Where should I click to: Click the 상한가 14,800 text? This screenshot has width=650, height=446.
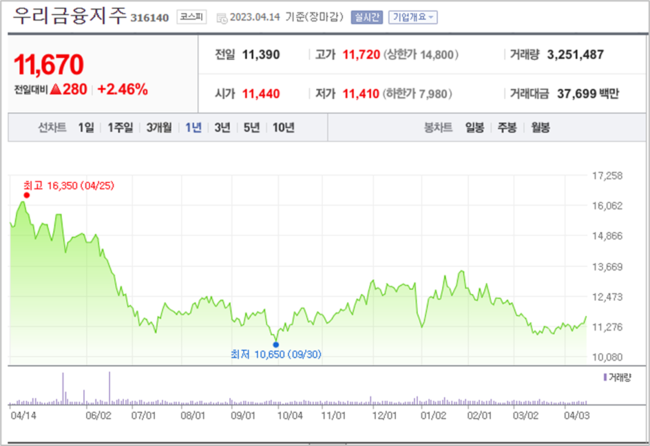click(421, 55)
